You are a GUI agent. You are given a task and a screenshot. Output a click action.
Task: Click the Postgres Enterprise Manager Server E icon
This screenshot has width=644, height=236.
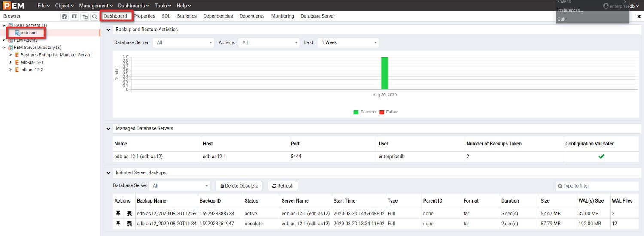pyautogui.click(x=17, y=55)
